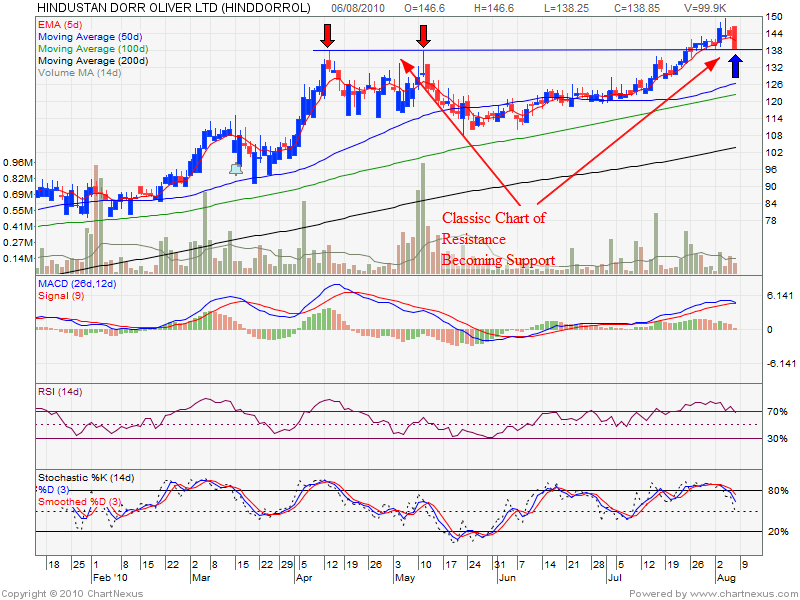The image size is (800, 600).
Task: Open the RSI (14d) indicator label
Action: point(60,390)
